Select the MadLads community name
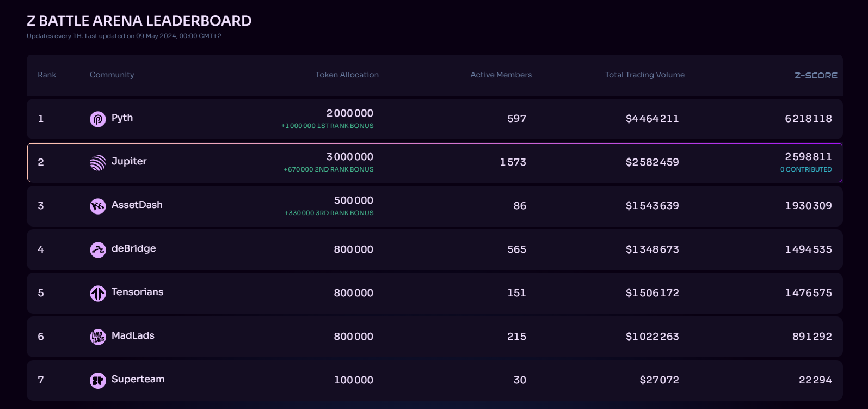This screenshot has width=868, height=409. (133, 335)
